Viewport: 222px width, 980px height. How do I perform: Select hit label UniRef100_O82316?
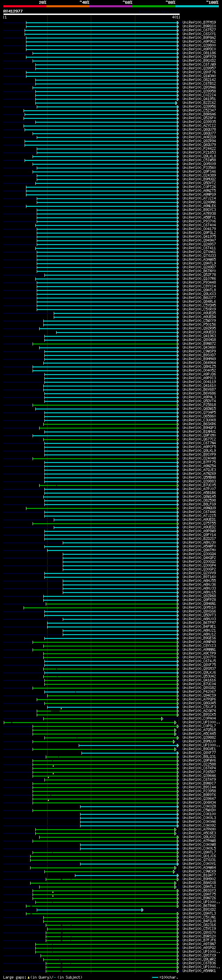click(199, 925)
